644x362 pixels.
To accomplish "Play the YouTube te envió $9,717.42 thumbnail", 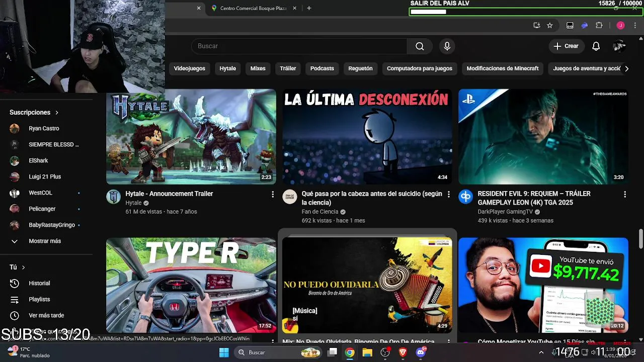I will pyautogui.click(x=543, y=285).
